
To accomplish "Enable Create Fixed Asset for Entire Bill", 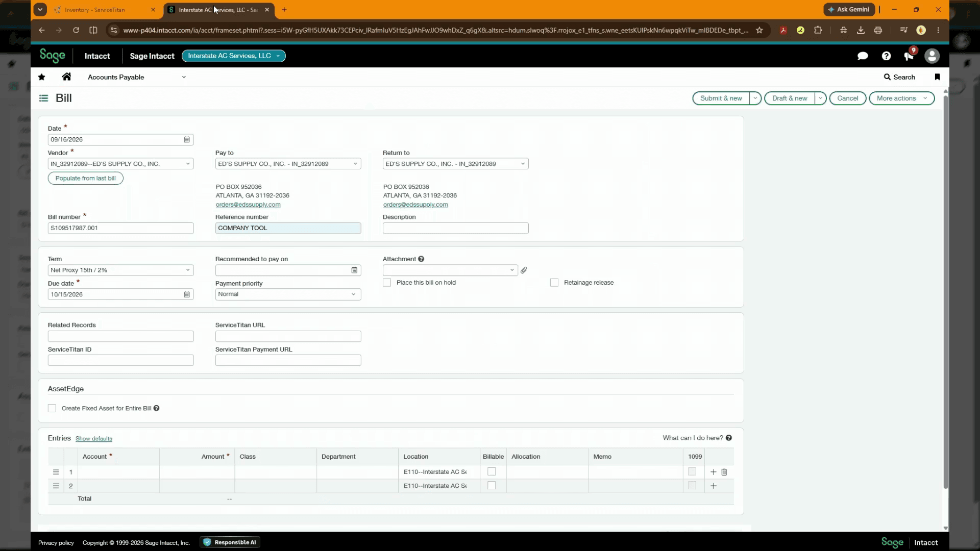I will [52, 408].
